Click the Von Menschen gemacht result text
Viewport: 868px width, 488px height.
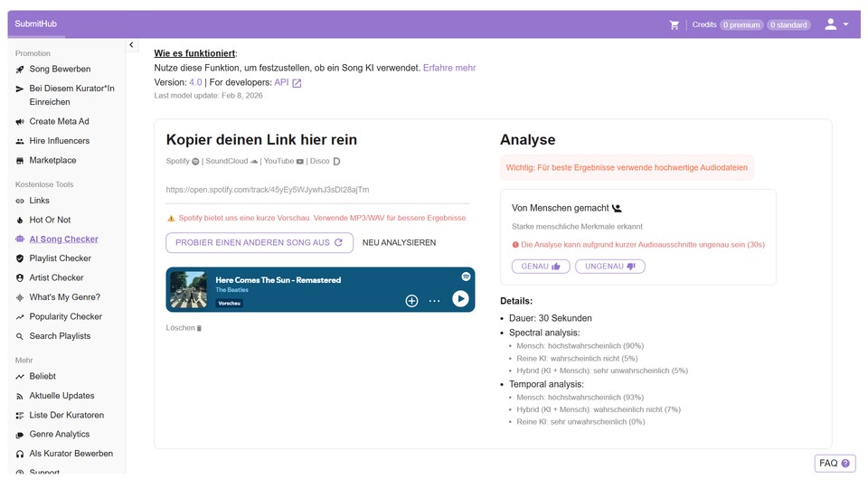561,208
